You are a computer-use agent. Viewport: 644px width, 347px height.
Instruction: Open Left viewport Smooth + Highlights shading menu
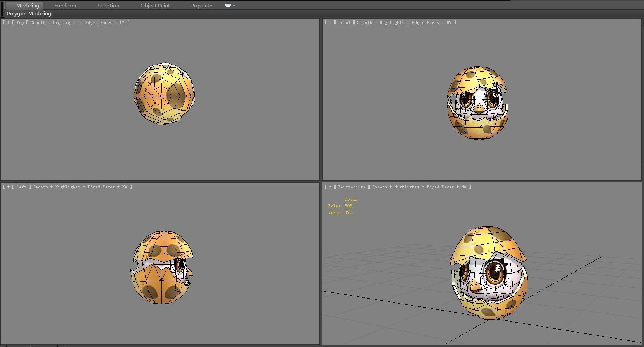[79, 187]
